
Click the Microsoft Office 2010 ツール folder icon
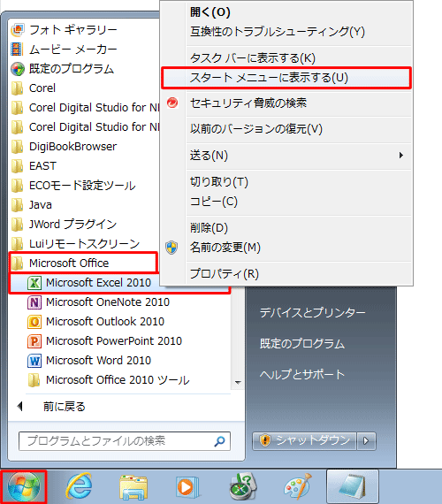(34, 380)
